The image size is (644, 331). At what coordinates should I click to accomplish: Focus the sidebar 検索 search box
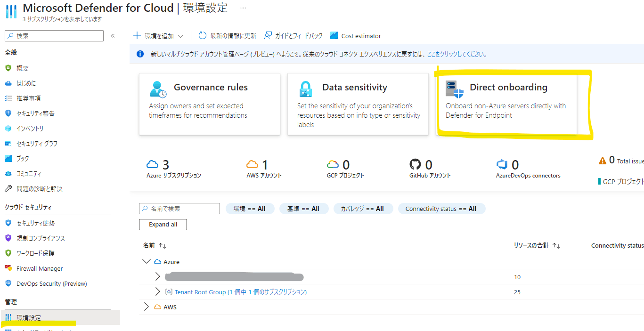54,36
